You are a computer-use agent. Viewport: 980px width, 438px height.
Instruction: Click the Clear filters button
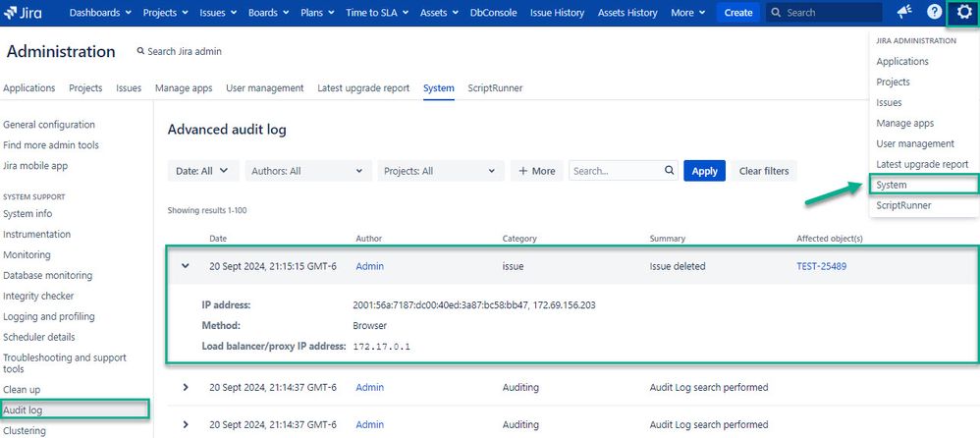pyautogui.click(x=764, y=171)
